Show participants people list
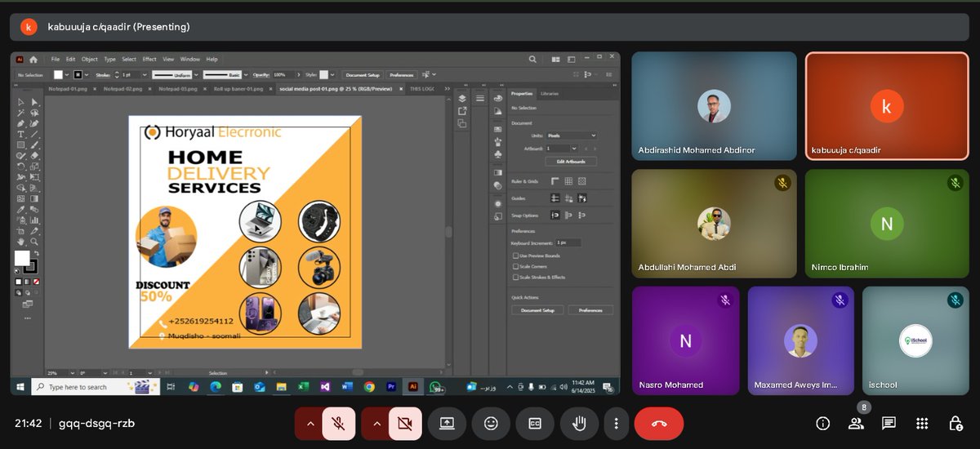The height and width of the screenshot is (449, 980). point(856,423)
